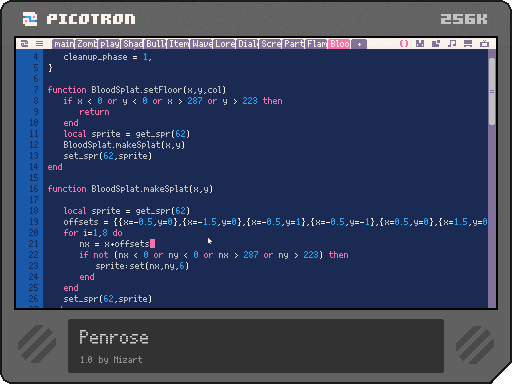Switch to the Flam code tab

coord(317,44)
